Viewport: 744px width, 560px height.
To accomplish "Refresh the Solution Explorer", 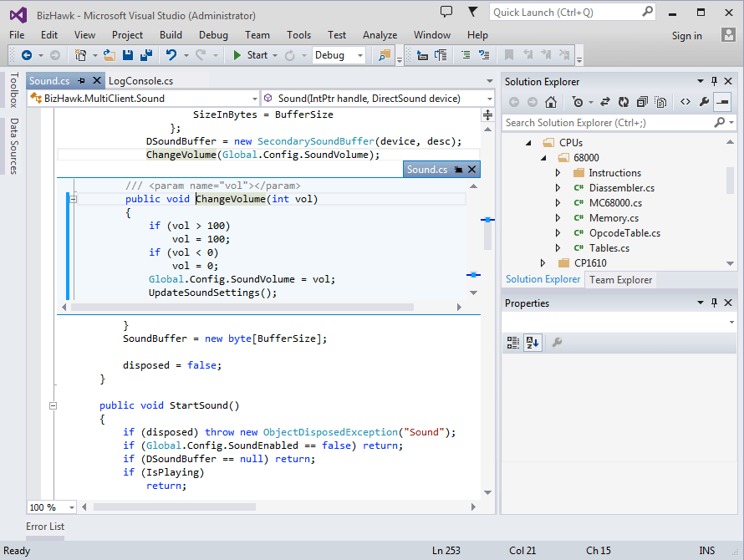I will (624, 102).
